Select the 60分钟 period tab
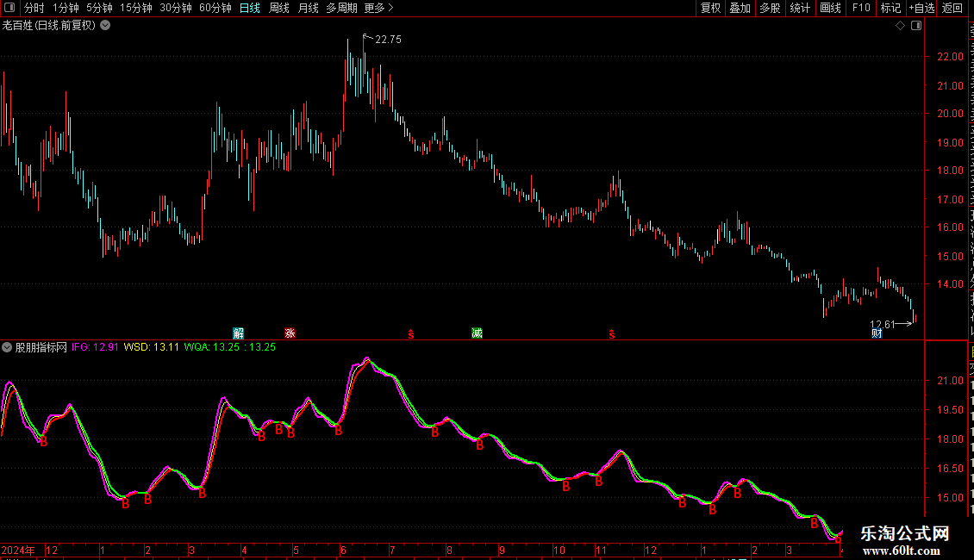The image size is (974, 560). [215, 8]
